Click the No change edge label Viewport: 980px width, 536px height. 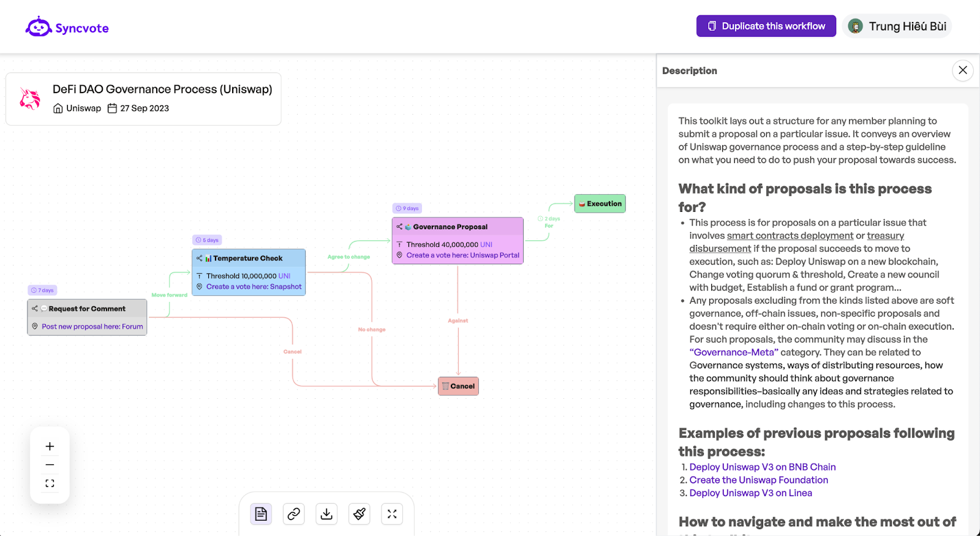(372, 330)
